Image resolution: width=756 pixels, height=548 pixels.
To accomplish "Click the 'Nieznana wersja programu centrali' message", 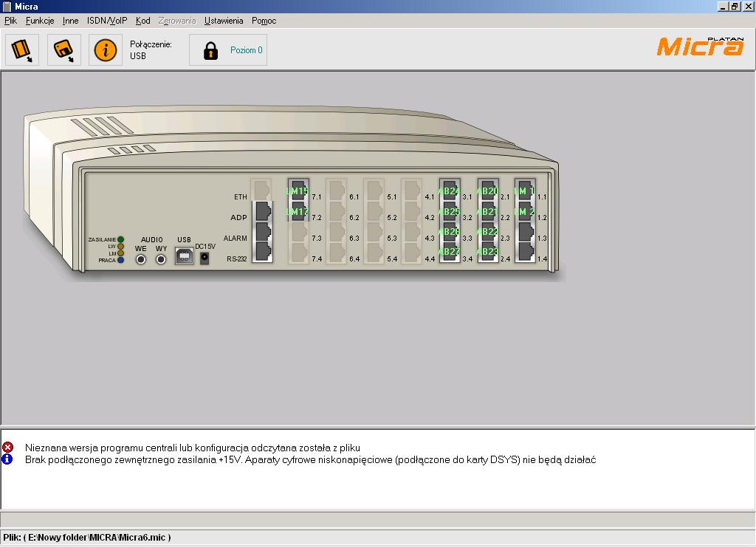I will point(193,448).
